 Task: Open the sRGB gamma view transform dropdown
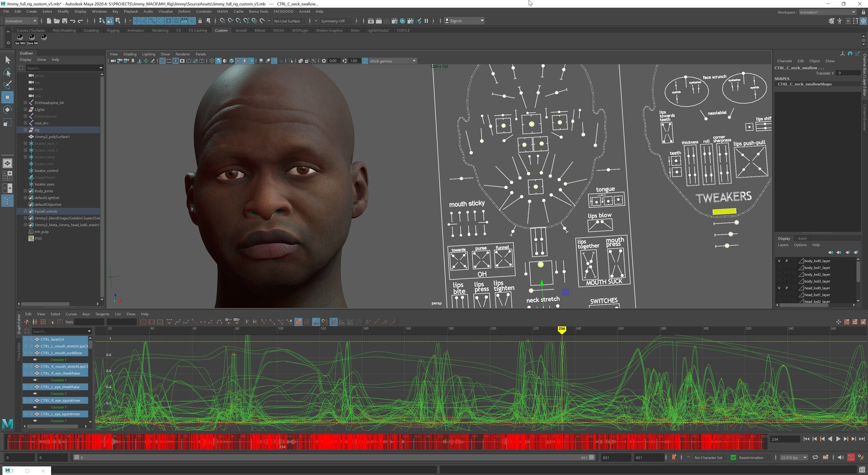pyautogui.click(x=414, y=61)
